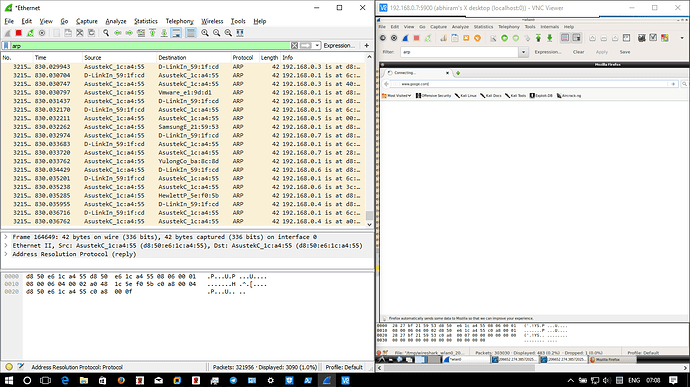Zoom in main toolbar text
Image resolution: width=690 pixels, height=387 pixels.
(205, 33)
